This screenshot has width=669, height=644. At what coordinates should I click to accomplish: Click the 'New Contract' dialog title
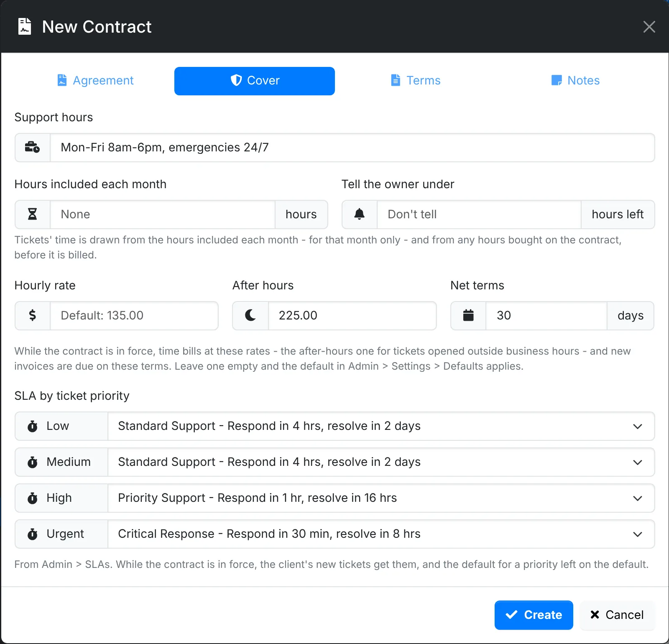97,27
